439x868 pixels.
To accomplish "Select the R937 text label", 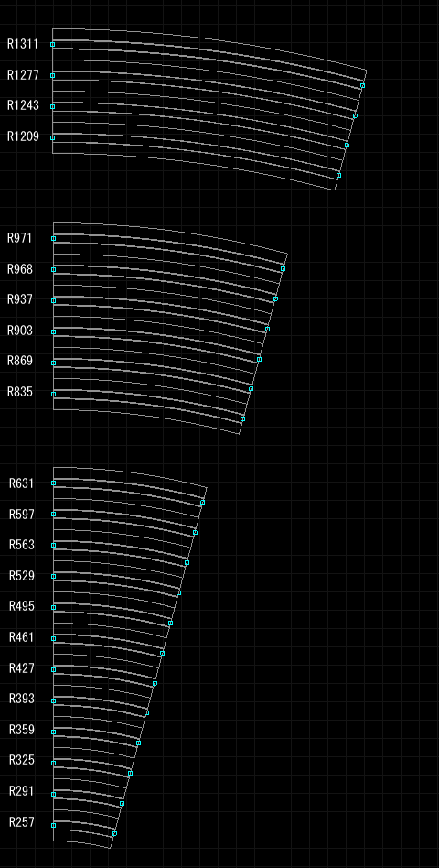I will 20,300.
